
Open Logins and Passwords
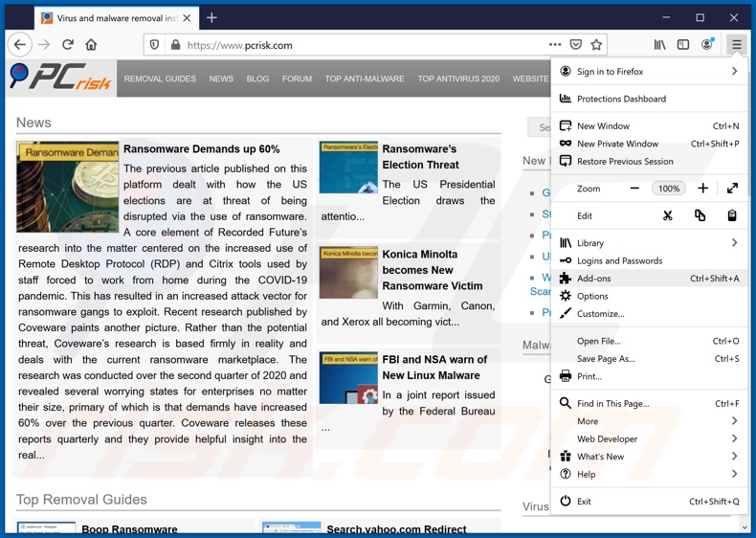[649, 260]
